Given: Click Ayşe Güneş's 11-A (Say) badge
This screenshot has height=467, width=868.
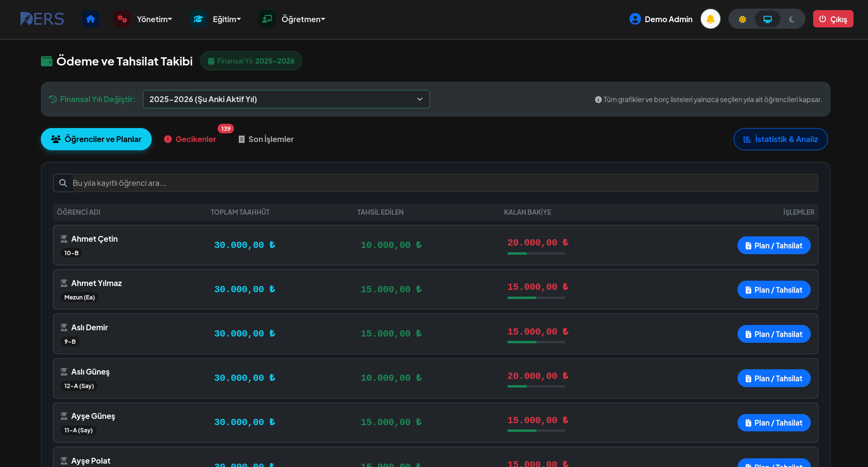Looking at the screenshot, I should pos(78,430).
